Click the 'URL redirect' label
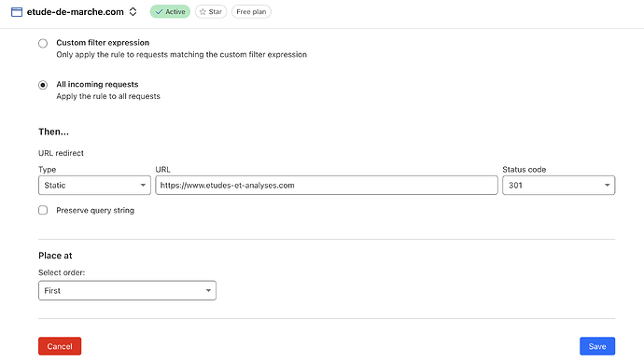Viewport: 644px width, 362px height. 61,153
